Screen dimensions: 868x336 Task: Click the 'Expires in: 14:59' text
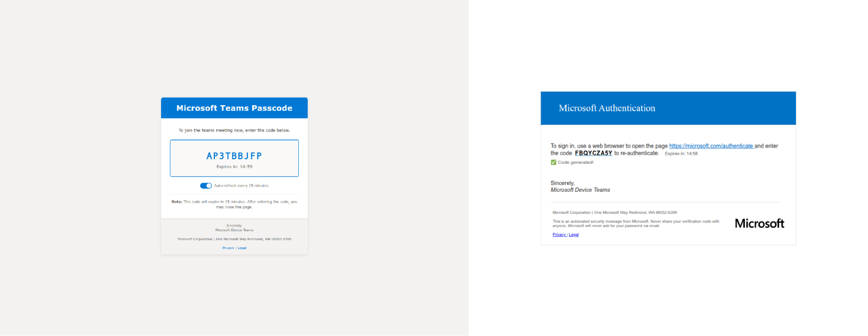(234, 167)
